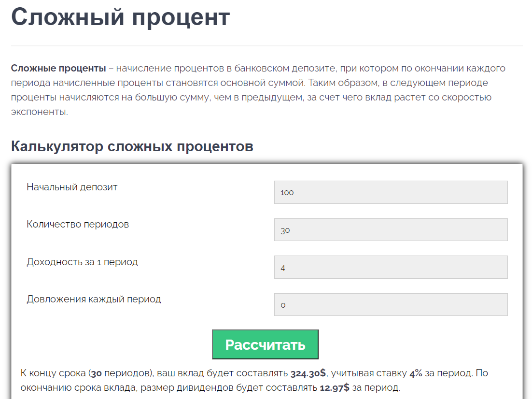The height and width of the screenshot is (399, 532).
Task: Click the "Калькулятор сложных процентов" heading
Action: click(132, 146)
